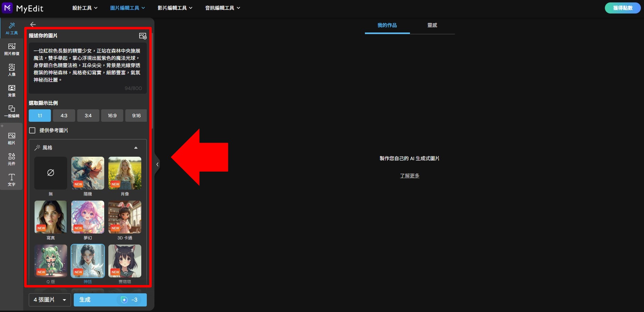Open the 圖片編輯工具 menu
Viewport: 644px width, 312px height.
127,8
